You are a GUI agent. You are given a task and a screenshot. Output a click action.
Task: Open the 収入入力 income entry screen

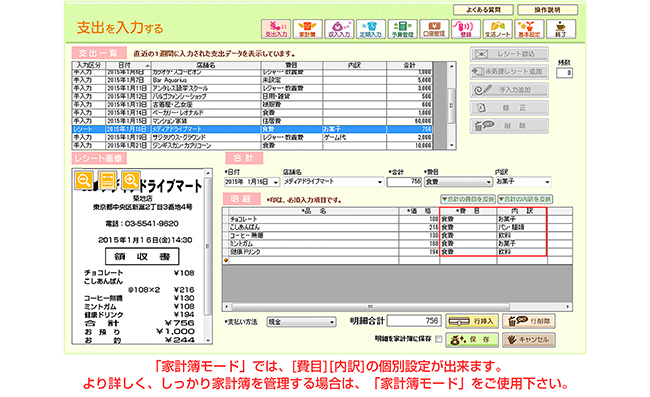pyautogui.click(x=339, y=29)
